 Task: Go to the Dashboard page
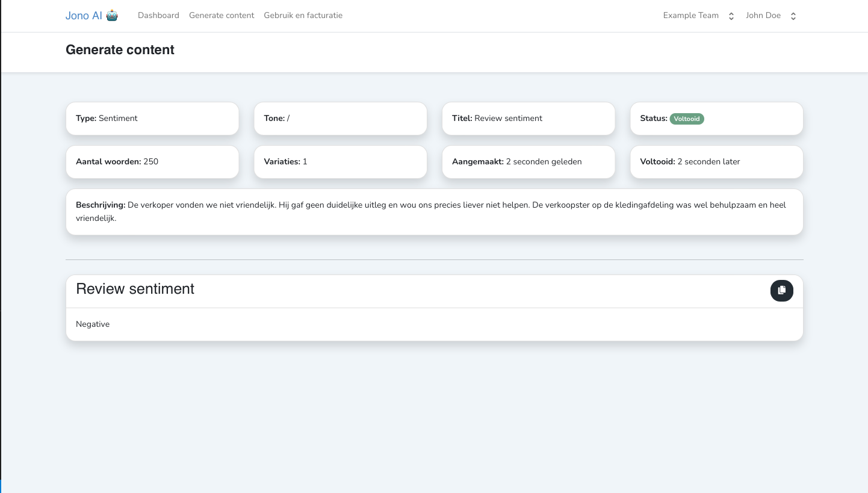click(x=158, y=16)
